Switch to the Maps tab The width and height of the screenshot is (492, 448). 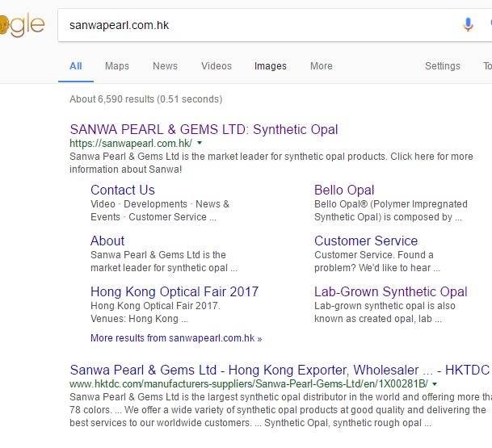click(117, 66)
